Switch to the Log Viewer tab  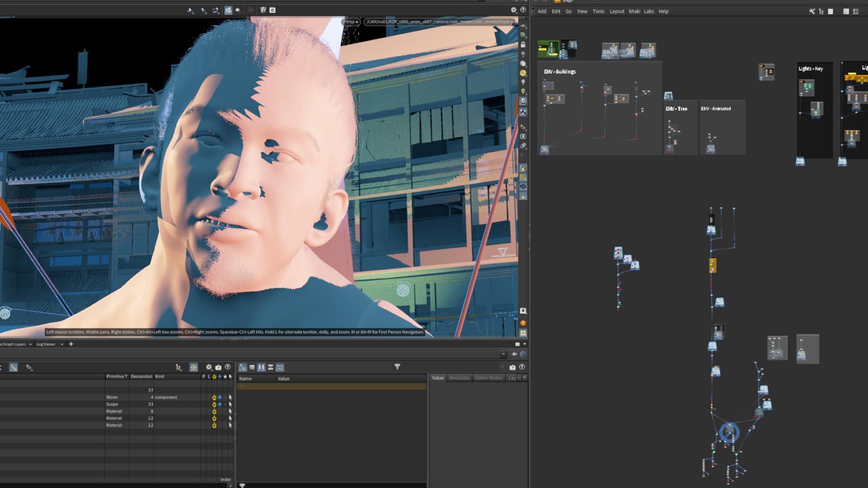point(46,344)
